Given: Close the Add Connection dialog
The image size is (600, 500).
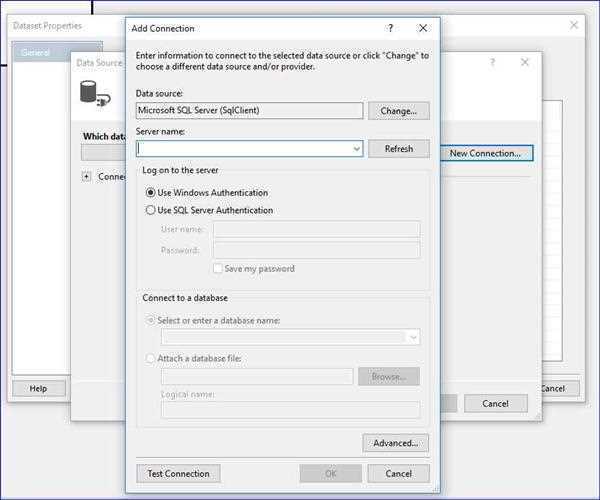Looking at the screenshot, I should coord(423,29).
